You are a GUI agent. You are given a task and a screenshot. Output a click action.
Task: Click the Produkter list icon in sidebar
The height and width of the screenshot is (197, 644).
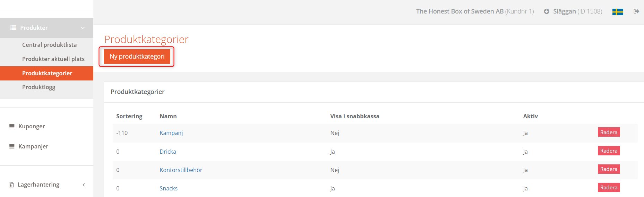coord(13,28)
